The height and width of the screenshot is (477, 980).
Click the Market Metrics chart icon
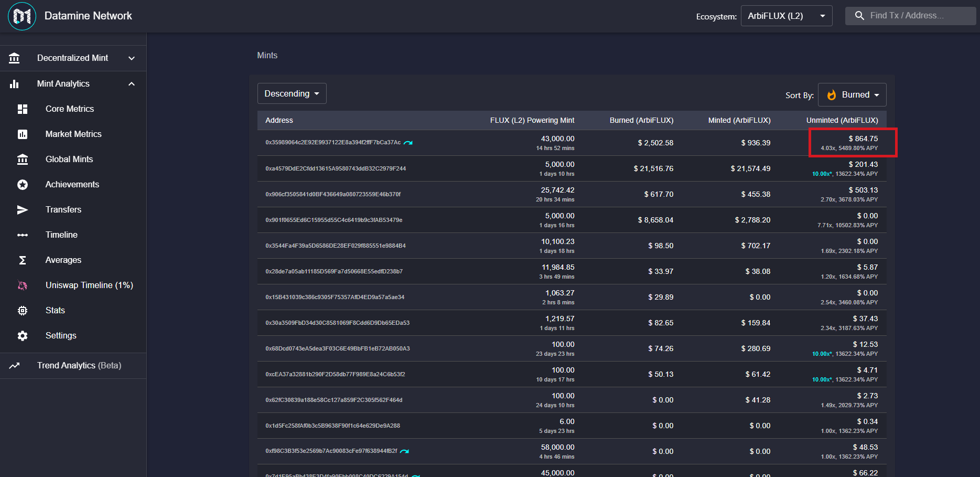(23, 134)
